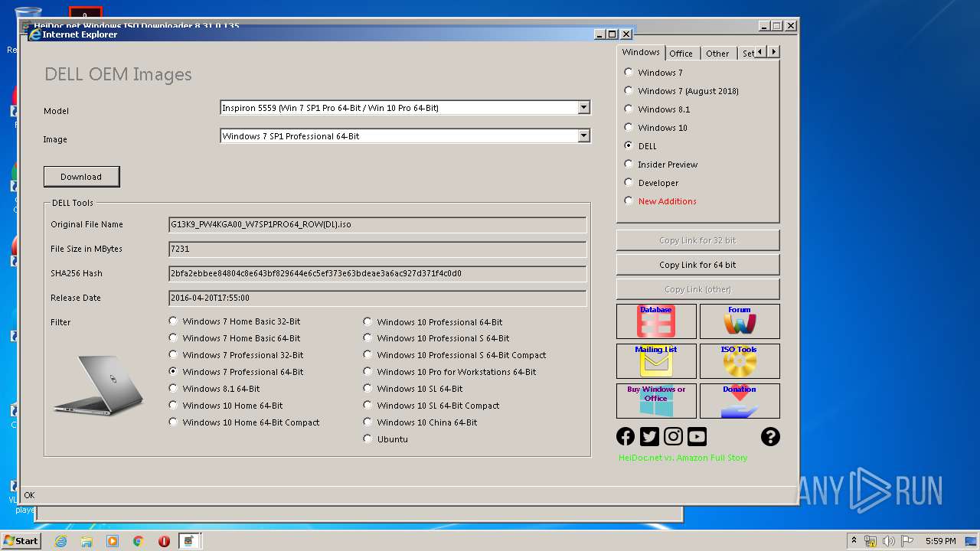Click the SHA256 Hash field
The image size is (980, 551).
(x=377, y=273)
